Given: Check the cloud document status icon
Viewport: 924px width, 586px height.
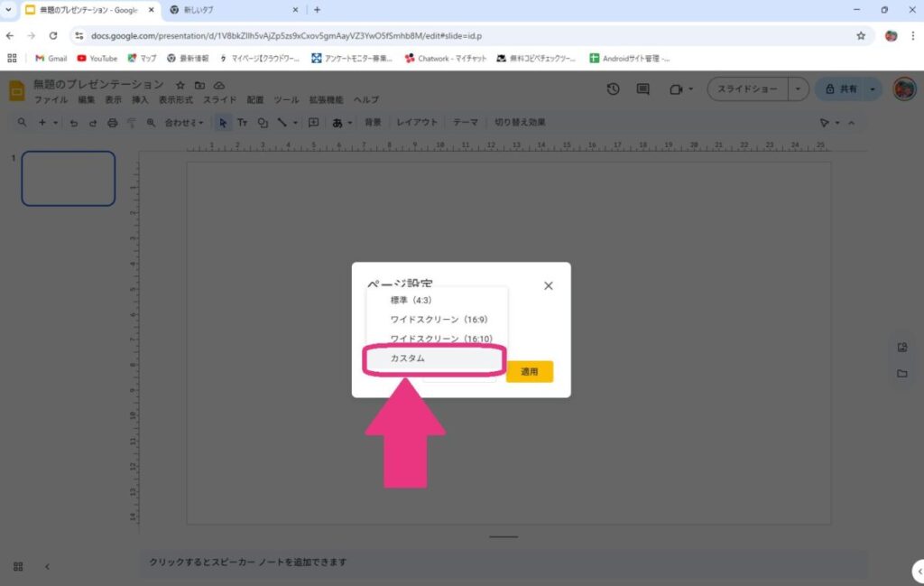Looking at the screenshot, I should (219, 86).
